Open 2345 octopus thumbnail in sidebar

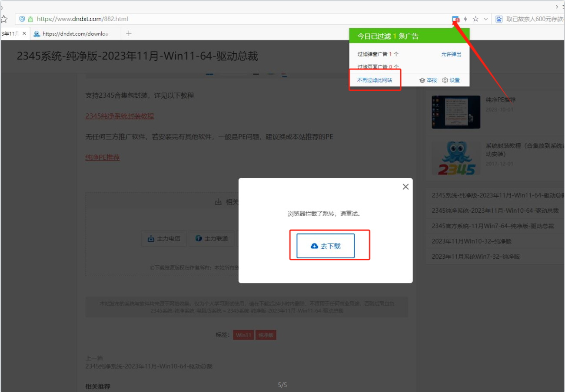[x=456, y=158]
